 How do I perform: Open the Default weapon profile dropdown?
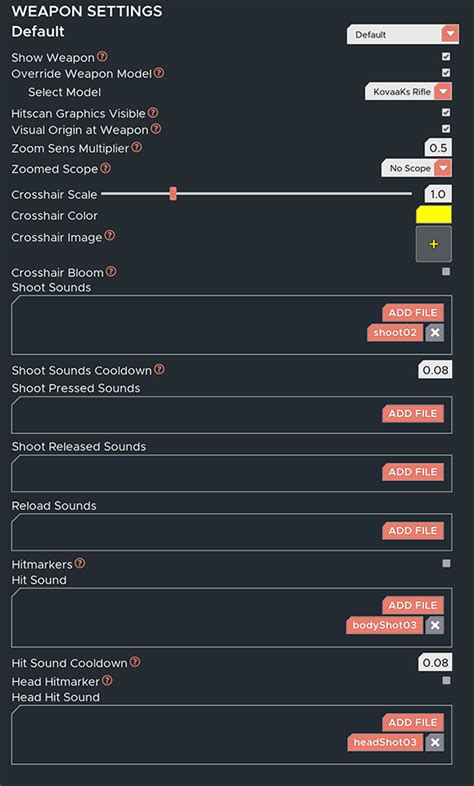point(402,35)
